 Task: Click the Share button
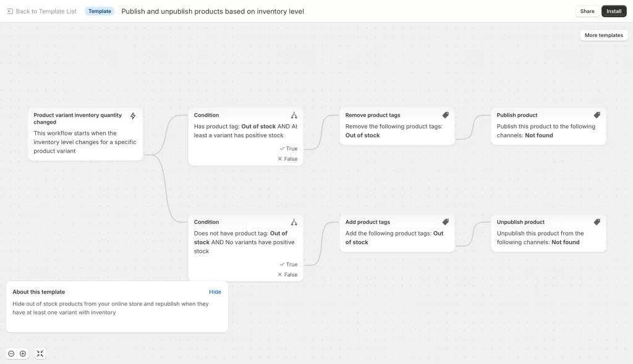tap(587, 11)
